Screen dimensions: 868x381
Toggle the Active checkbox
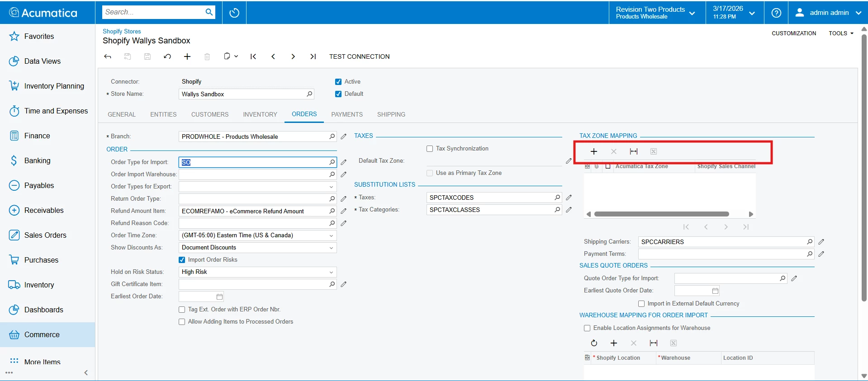click(338, 82)
